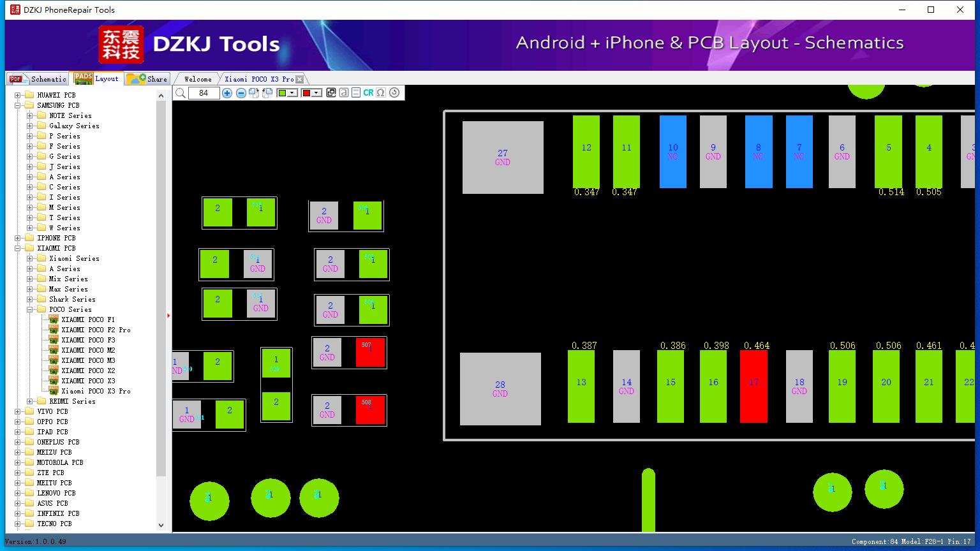
Task: Click the magnifier search icon in the toolbar
Action: pos(181,93)
